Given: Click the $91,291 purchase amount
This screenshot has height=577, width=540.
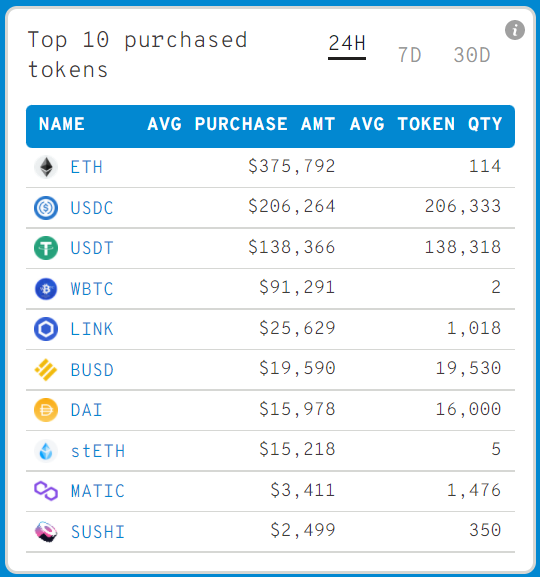Looking at the screenshot, I should point(297,287).
